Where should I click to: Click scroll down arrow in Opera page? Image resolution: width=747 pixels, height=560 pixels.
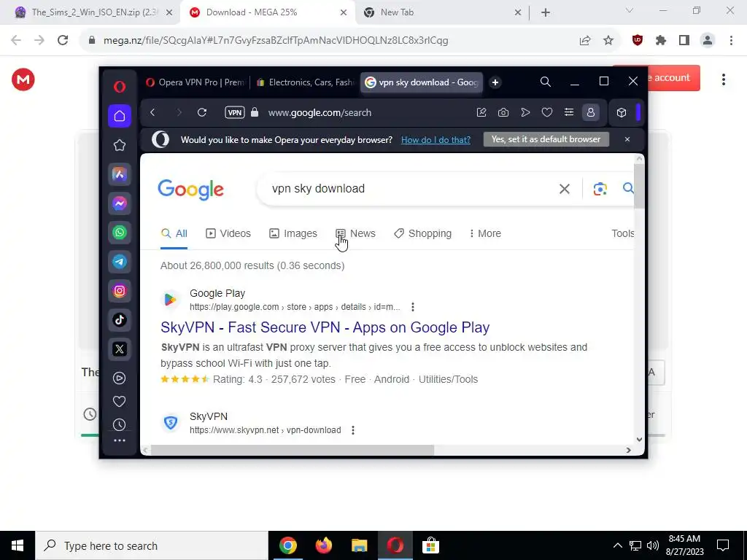tap(639, 440)
